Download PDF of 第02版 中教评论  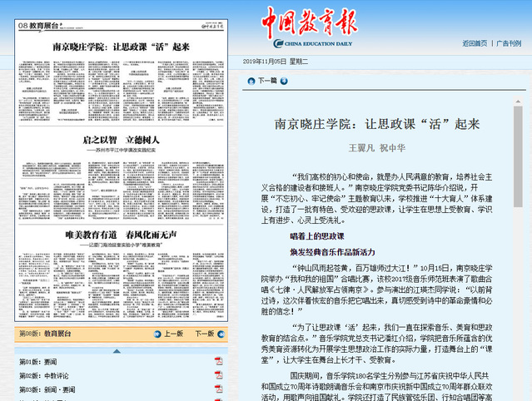(x=218, y=375)
